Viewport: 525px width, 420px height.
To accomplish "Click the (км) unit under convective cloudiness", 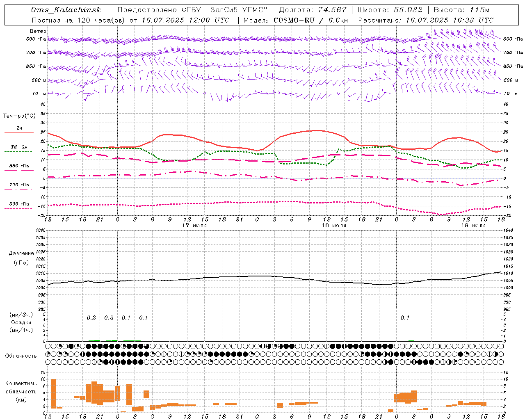I will tap(21, 399).
